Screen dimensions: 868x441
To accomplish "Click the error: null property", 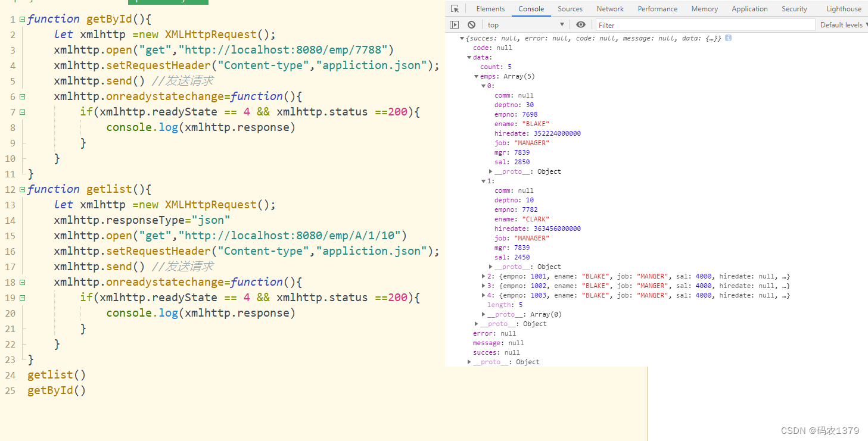I will point(494,333).
